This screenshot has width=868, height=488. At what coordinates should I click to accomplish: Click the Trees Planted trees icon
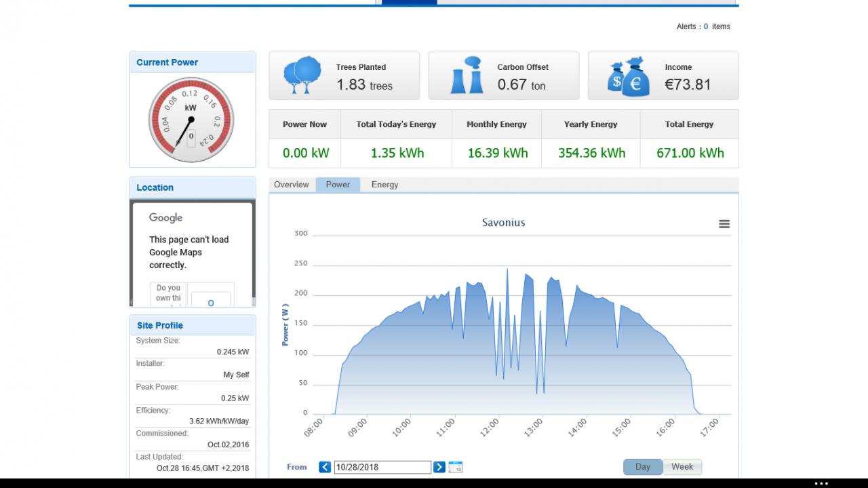302,75
